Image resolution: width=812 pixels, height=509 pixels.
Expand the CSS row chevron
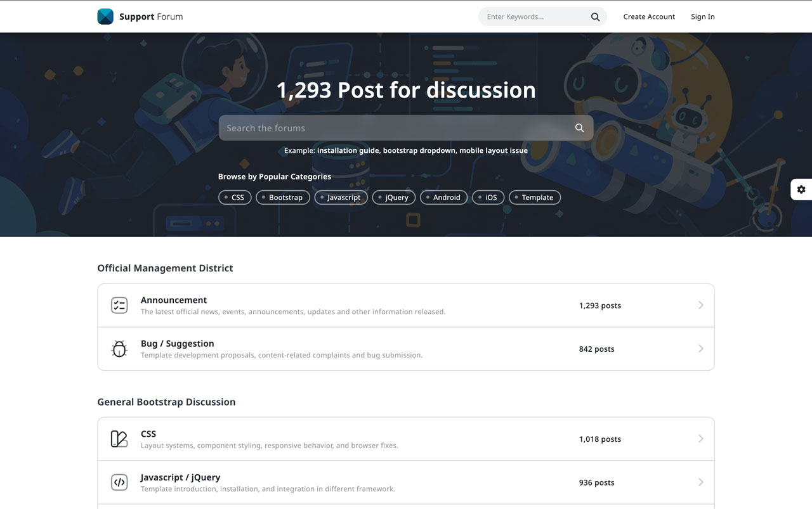(x=700, y=439)
